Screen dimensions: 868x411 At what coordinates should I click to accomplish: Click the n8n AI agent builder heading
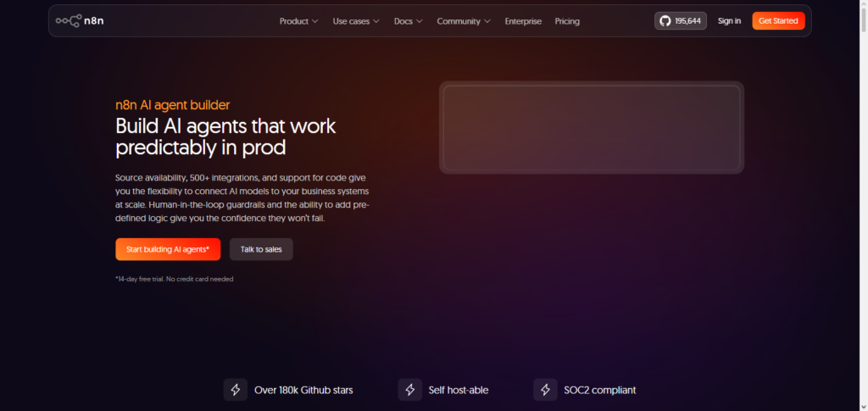tap(173, 105)
